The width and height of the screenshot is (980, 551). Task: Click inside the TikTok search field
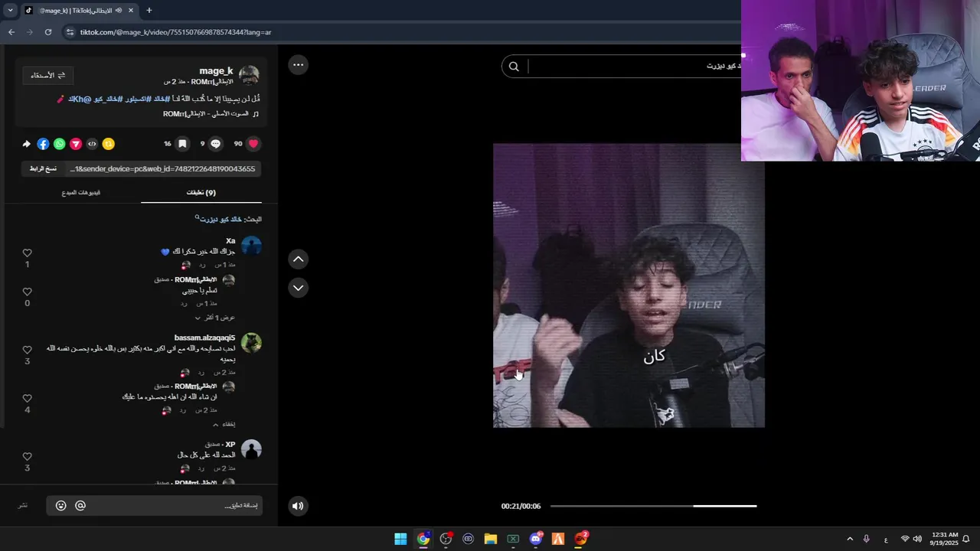tap(634, 67)
